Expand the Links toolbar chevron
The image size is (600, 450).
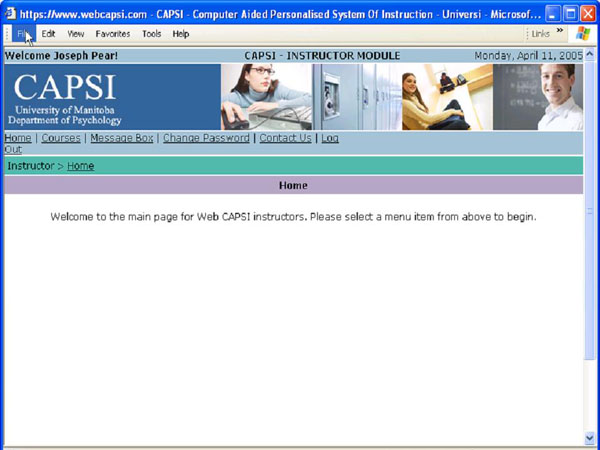[x=559, y=30]
